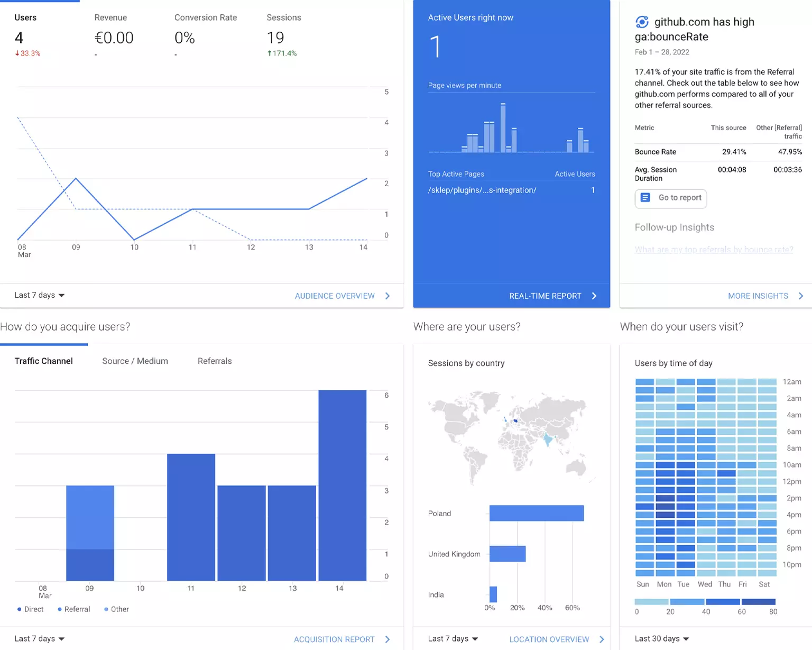Click the Google Analytics insights logo icon
Image resolution: width=812 pixels, height=650 pixels.
(642, 22)
